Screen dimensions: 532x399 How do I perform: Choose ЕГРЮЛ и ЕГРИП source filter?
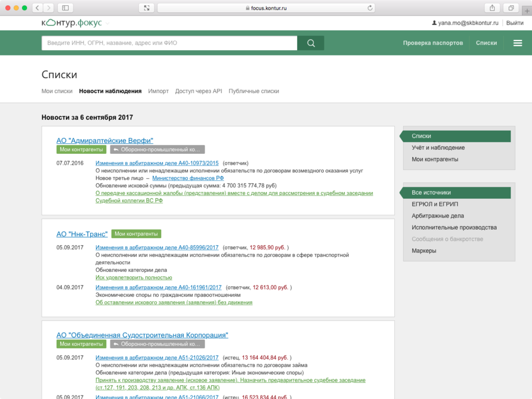[x=434, y=204]
